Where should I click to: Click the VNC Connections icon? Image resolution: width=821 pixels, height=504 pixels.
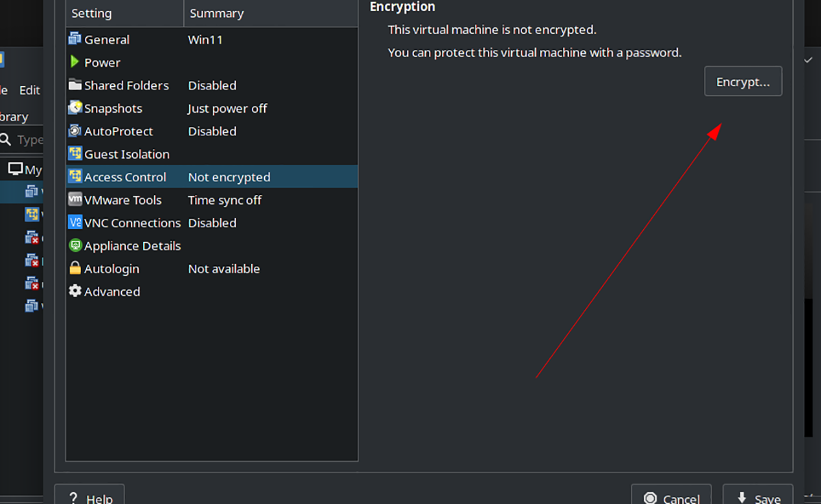click(75, 223)
